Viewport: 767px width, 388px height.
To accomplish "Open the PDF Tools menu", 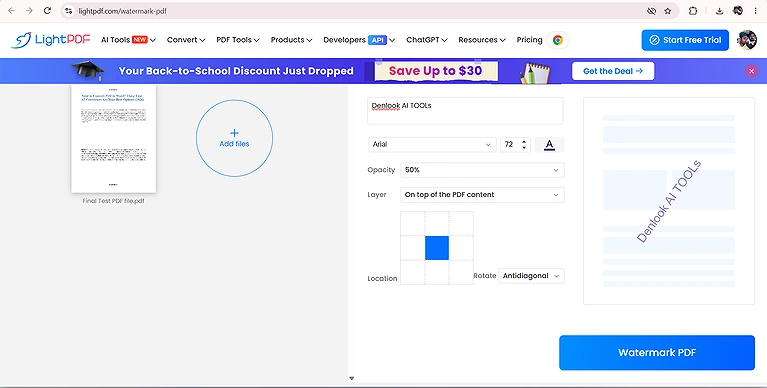I will tap(238, 40).
